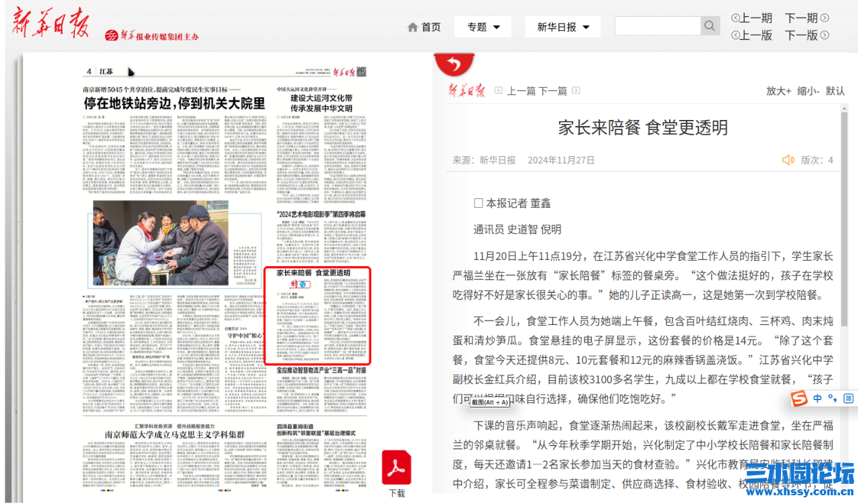The height and width of the screenshot is (504, 858).
Task: Click the red return arrow above the article
Action: [x=454, y=64]
